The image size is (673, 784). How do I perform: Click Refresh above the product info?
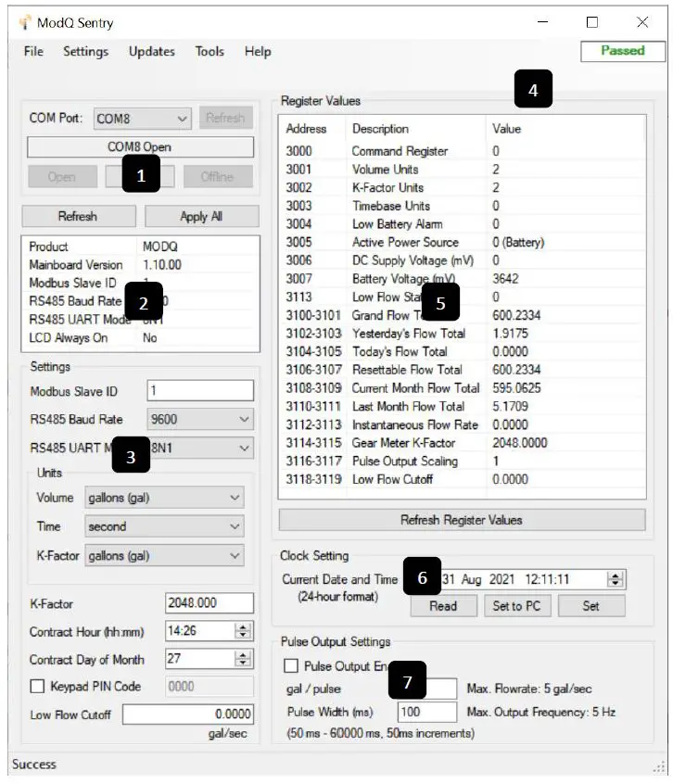click(x=78, y=217)
